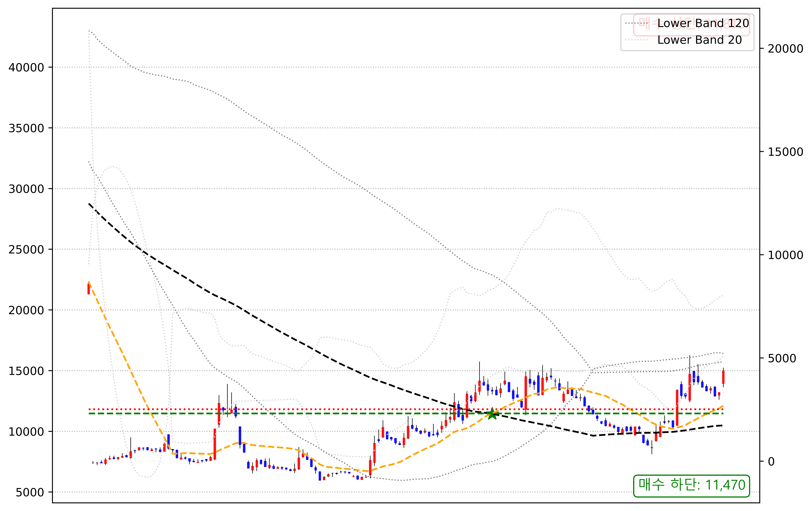Click the left axis label 25000
This screenshot has height=511, width=812.
coord(26,249)
